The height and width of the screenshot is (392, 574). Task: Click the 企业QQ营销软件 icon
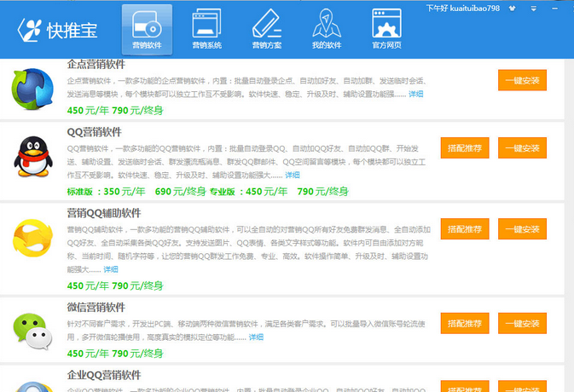[x=33, y=387]
